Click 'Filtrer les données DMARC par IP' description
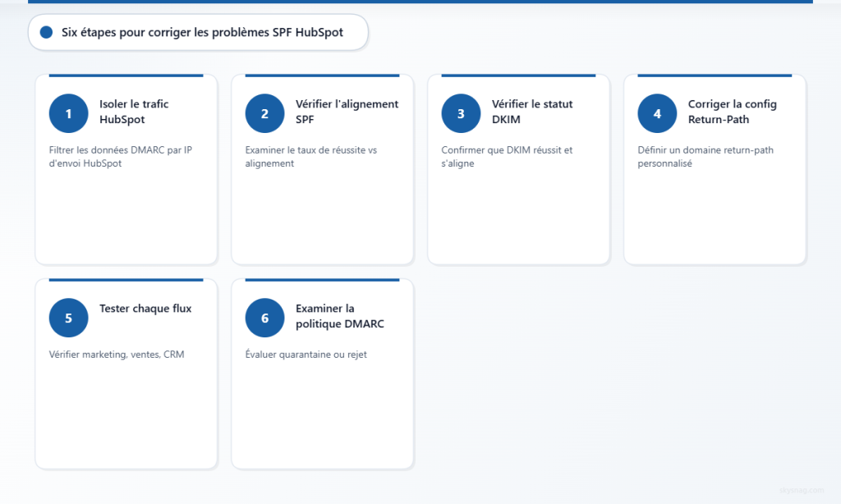Image resolution: width=841 pixels, height=504 pixels. [121, 157]
